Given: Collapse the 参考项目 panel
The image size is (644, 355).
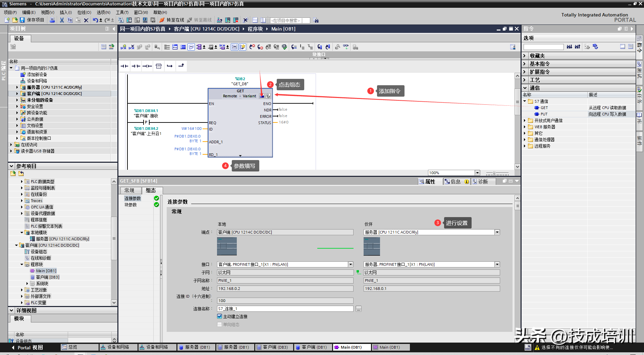Looking at the screenshot, I should coord(11,166).
